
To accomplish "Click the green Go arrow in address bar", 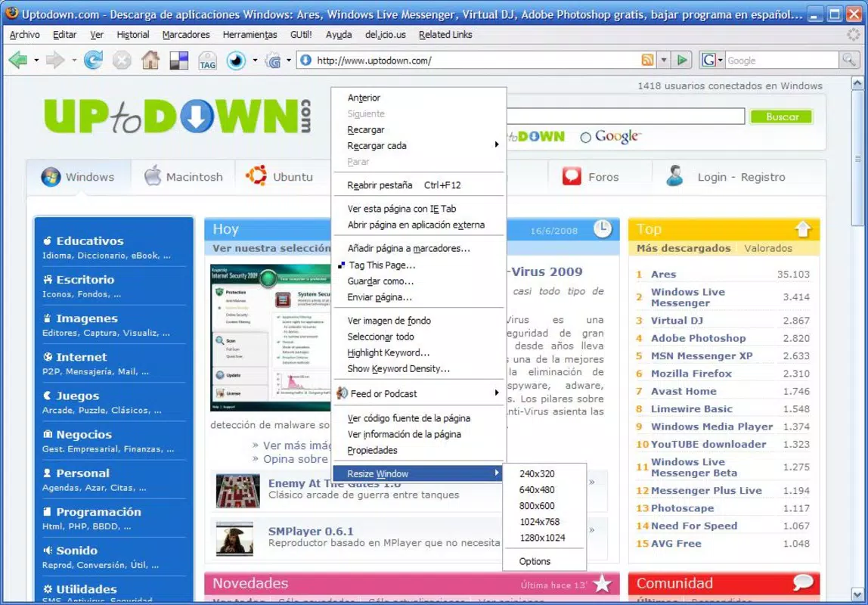I will (x=683, y=60).
